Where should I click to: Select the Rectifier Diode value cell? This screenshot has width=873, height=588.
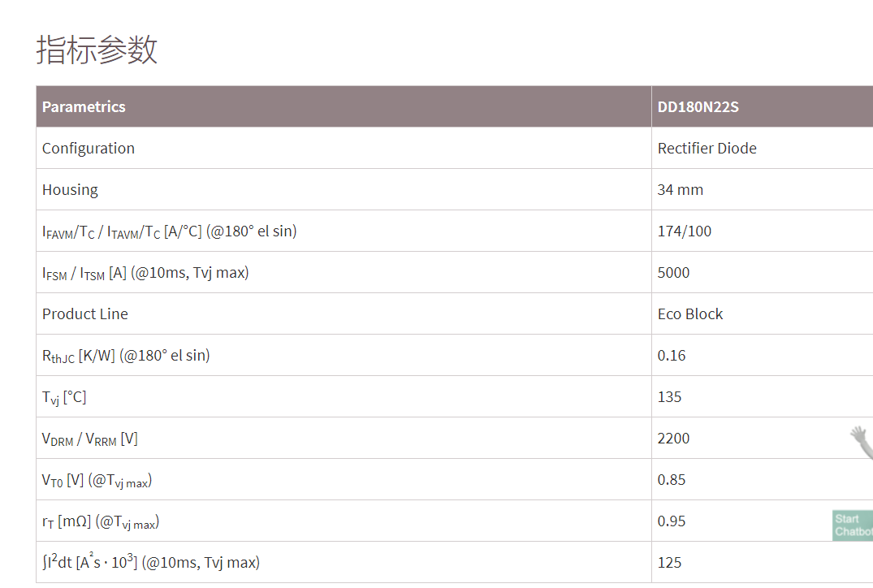pyautogui.click(x=707, y=148)
